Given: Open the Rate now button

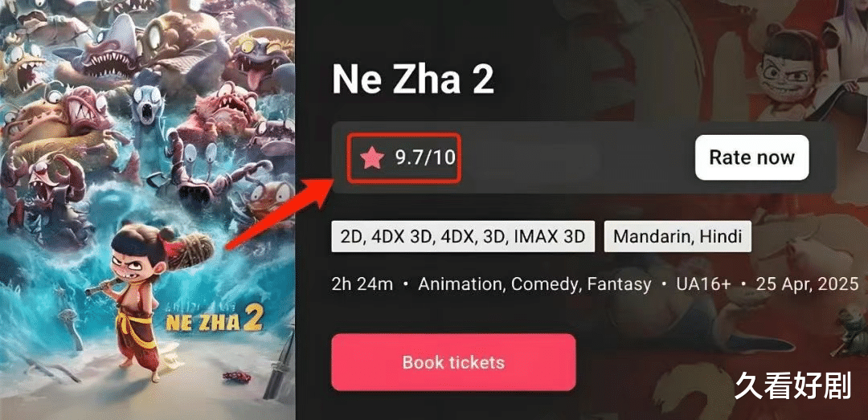Looking at the screenshot, I should click(x=751, y=157).
